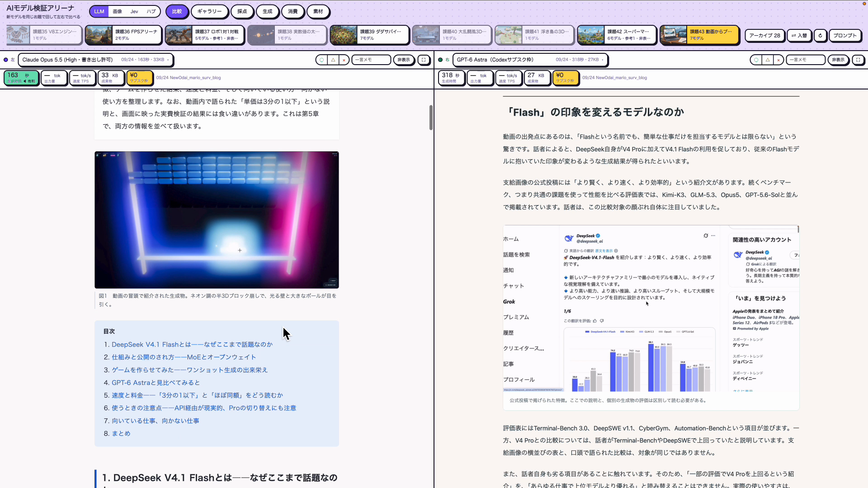Select task card 課題41 浮き島の3D
Viewport: 868px width, 488px height.
534,35
